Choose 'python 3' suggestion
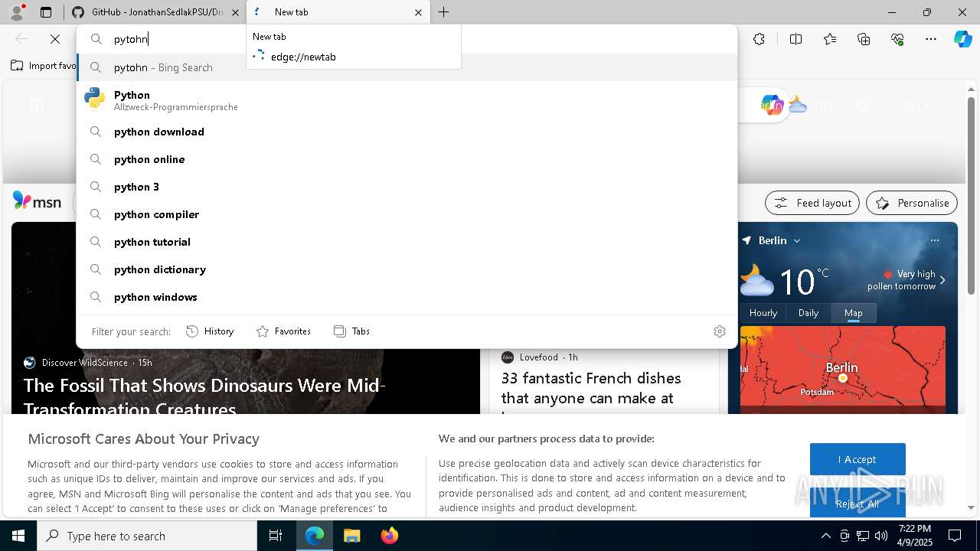Image resolution: width=980 pixels, height=551 pixels. (x=407, y=187)
